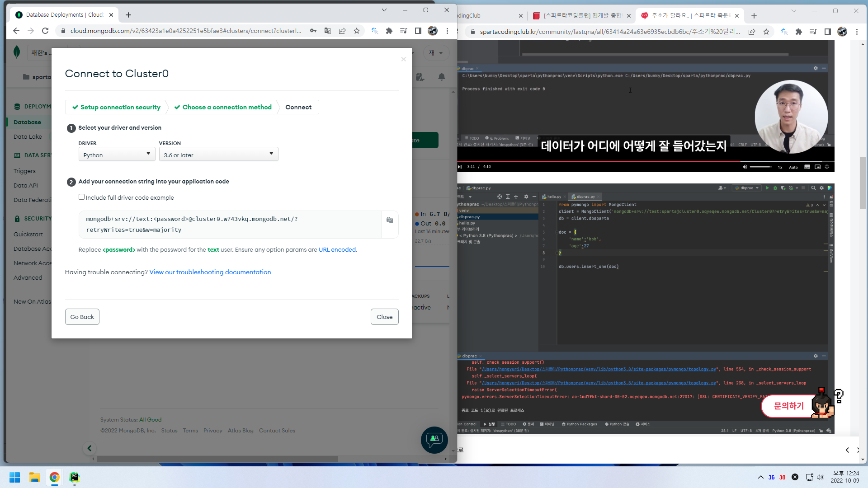This screenshot has width=868, height=488.
Task: Open Extensions puzzle icon in MongoDB window
Action: (x=389, y=31)
